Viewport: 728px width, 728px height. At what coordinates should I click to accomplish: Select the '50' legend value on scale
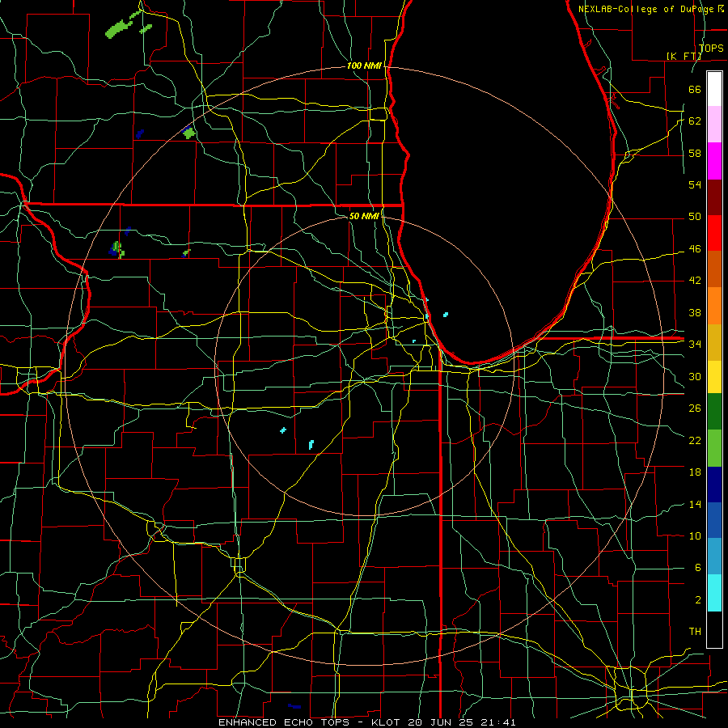[x=695, y=217]
